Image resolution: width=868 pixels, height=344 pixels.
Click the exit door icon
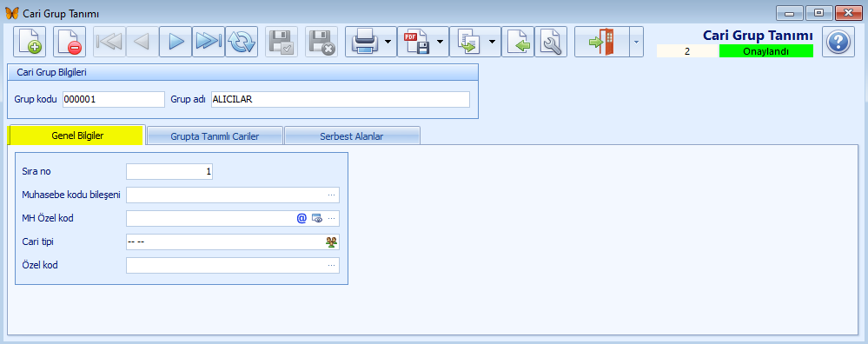pos(602,42)
